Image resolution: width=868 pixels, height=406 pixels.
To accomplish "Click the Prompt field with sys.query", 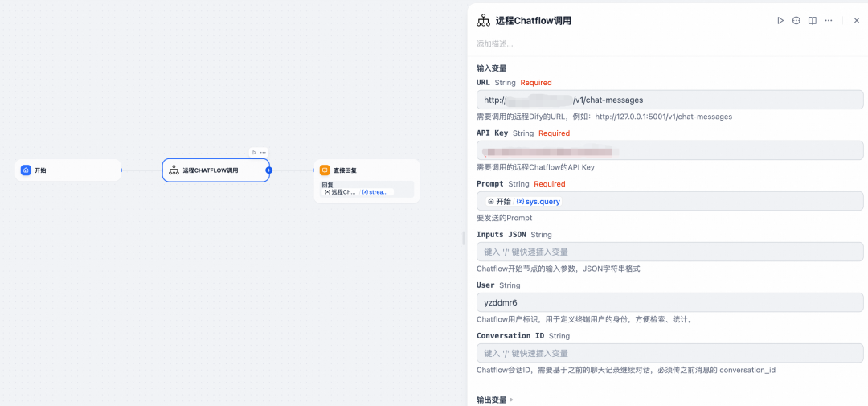I will [669, 201].
